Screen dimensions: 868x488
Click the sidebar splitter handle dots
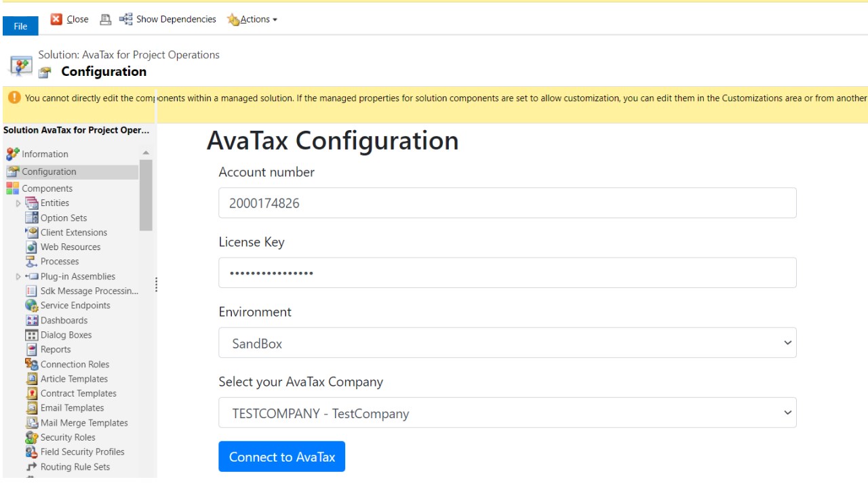coord(157,285)
